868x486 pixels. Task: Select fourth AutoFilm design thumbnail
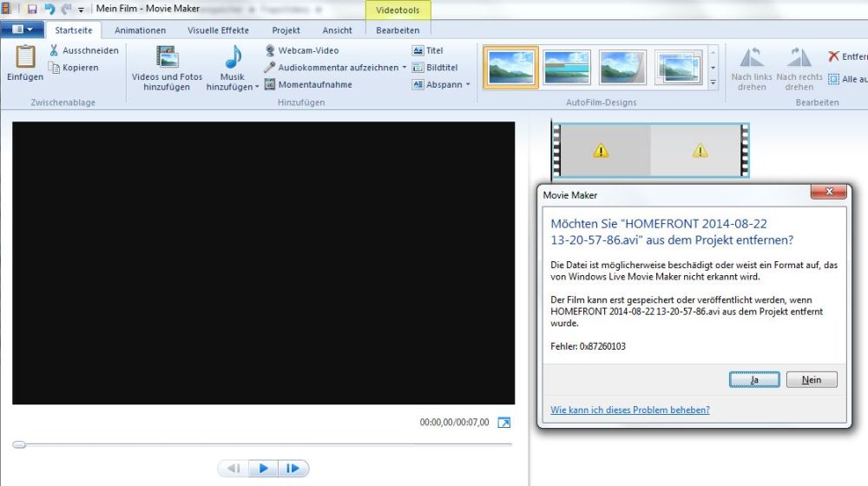pos(678,68)
